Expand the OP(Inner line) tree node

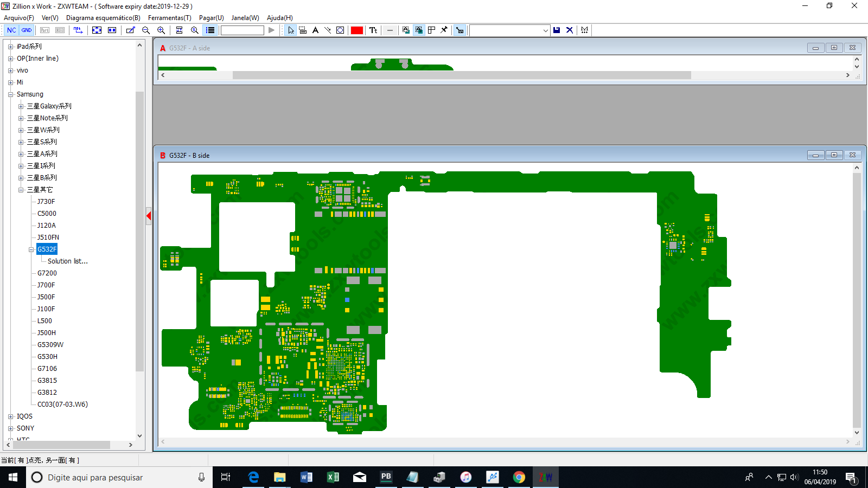pyautogui.click(x=10, y=59)
